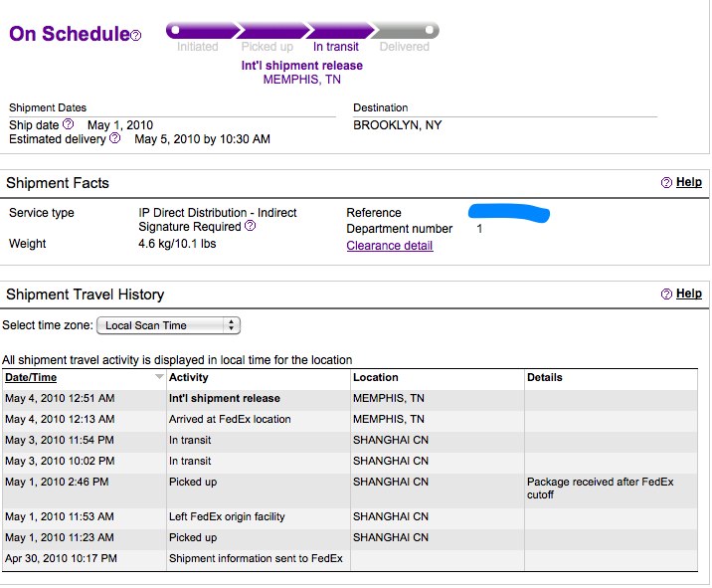Viewport: 712px width, 588px height.
Task: Open Help link in Shipment Facts
Action: [689, 182]
